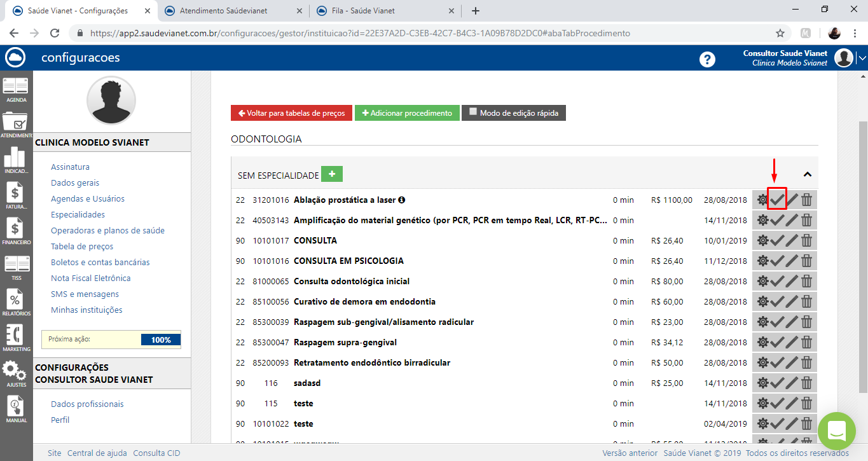The width and height of the screenshot is (868, 461).
Task: Open Consulta CID footer link
Action: [x=156, y=453]
